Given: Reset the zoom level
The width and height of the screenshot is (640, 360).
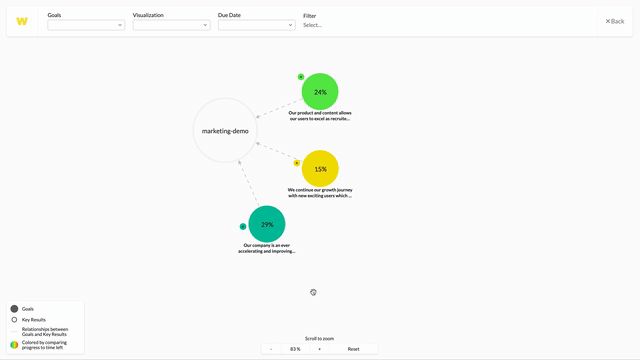Looking at the screenshot, I should point(353,349).
